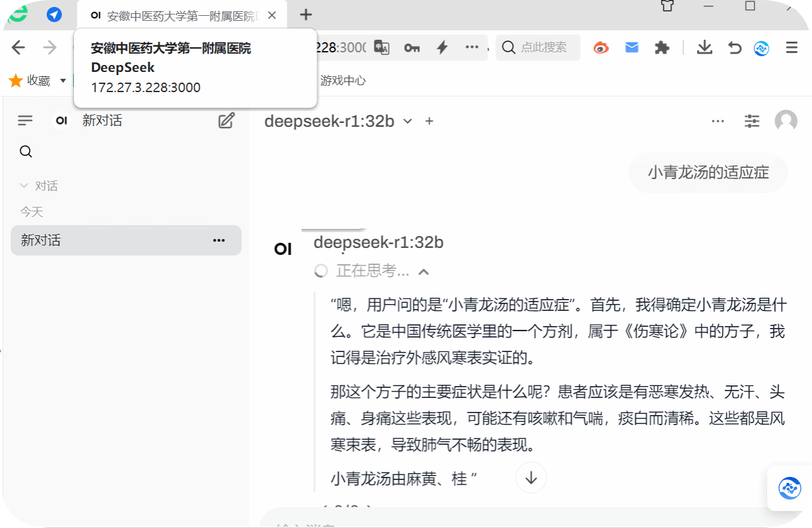Open the search in conversation sidebar

25,151
